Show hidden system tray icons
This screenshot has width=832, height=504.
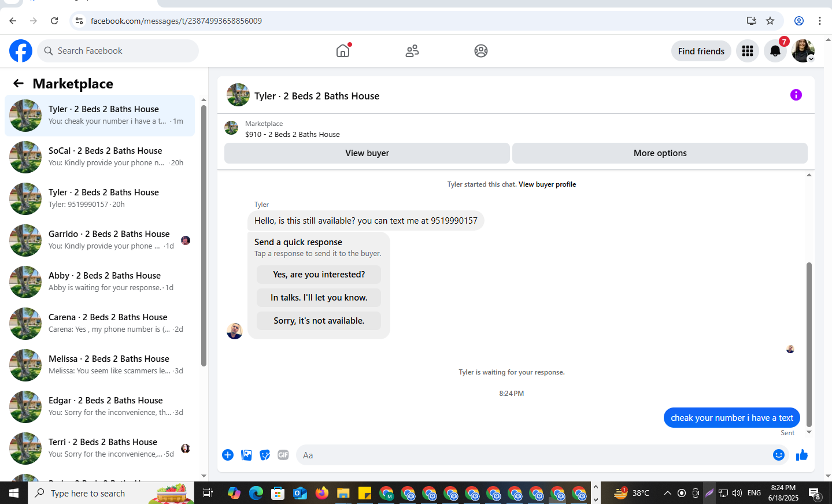coord(668,493)
